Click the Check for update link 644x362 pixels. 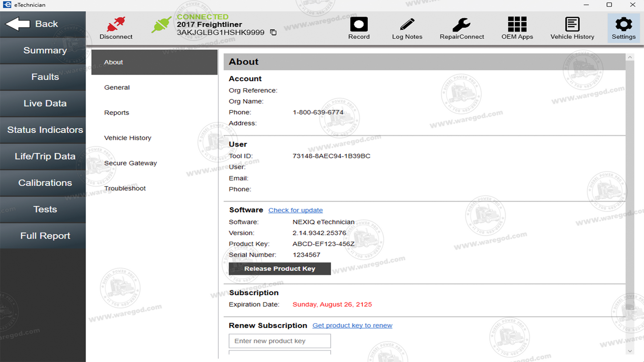(x=295, y=210)
